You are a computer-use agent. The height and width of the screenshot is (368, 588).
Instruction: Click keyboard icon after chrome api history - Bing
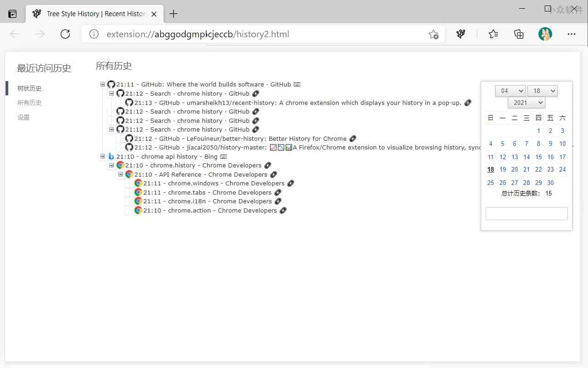point(223,157)
